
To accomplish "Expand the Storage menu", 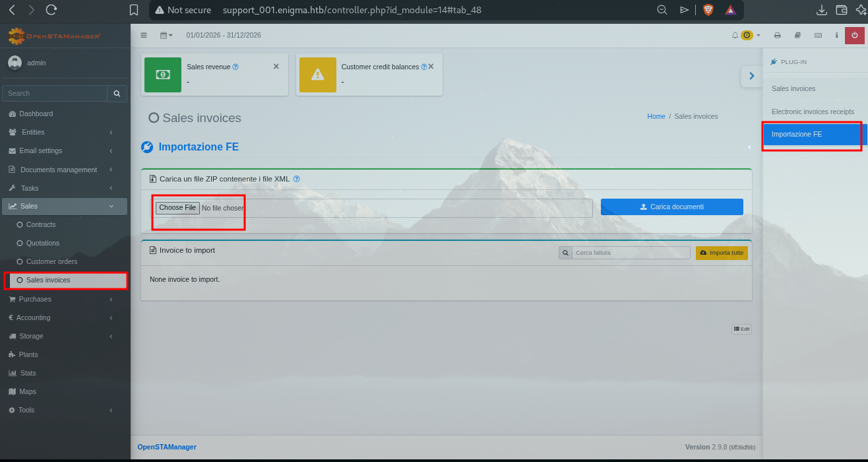I will [65, 336].
